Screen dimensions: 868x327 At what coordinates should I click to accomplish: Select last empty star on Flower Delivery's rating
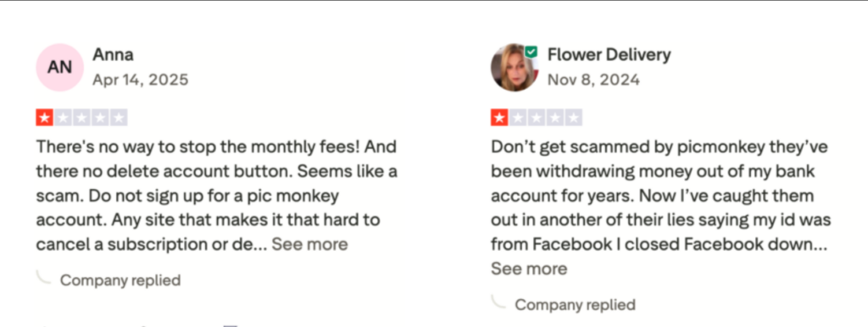click(x=574, y=118)
